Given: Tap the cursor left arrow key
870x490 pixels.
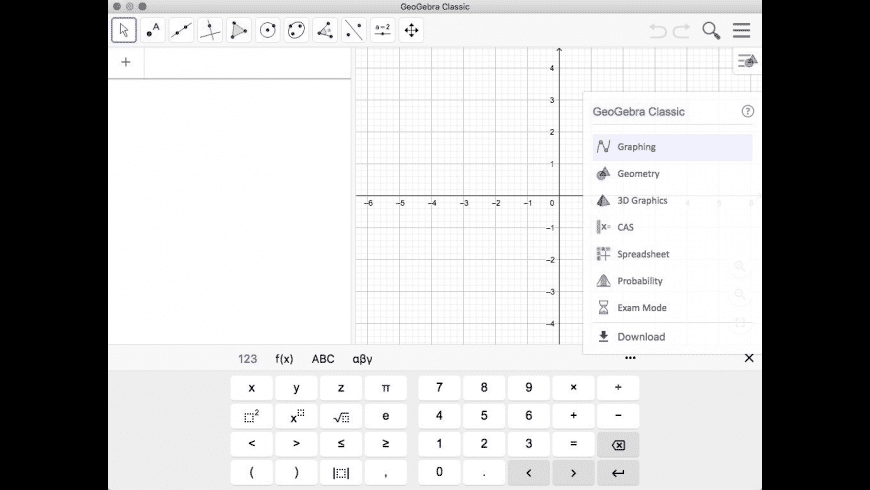Looking at the screenshot, I should pyautogui.click(x=529, y=473).
